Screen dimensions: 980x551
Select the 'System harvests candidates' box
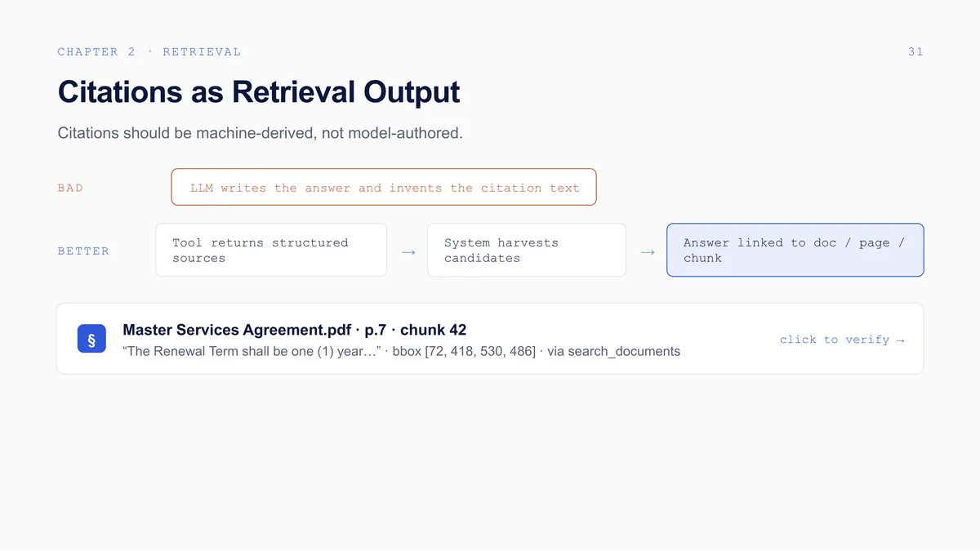pyautogui.click(x=527, y=250)
